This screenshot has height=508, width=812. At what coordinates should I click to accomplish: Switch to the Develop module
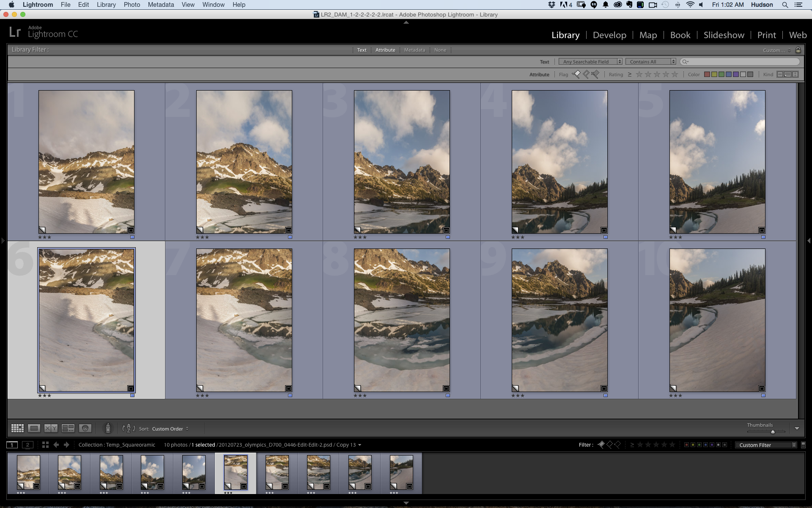[609, 35]
